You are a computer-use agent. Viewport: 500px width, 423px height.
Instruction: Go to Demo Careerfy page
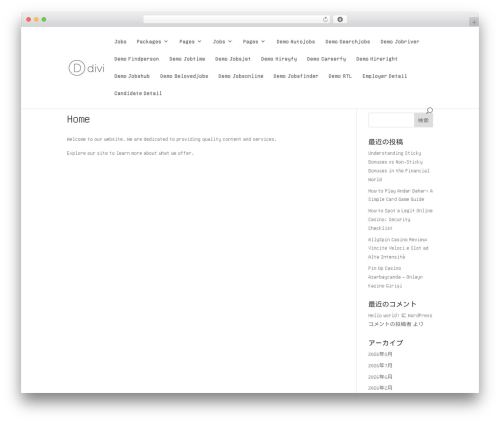click(x=326, y=59)
